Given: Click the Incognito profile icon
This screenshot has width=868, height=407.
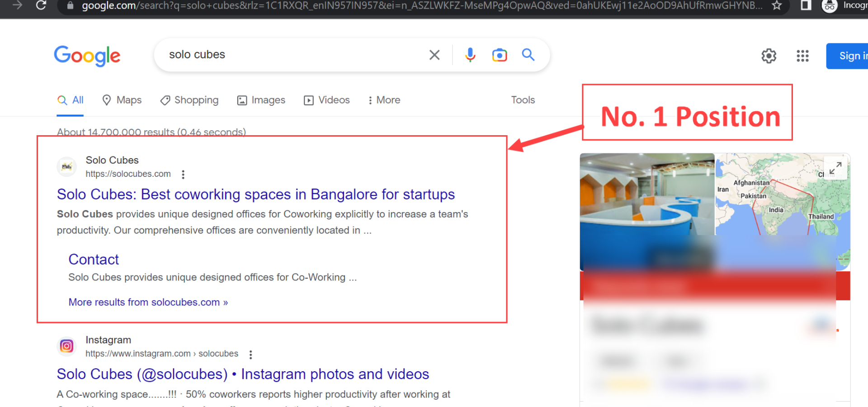Looking at the screenshot, I should [x=829, y=6].
